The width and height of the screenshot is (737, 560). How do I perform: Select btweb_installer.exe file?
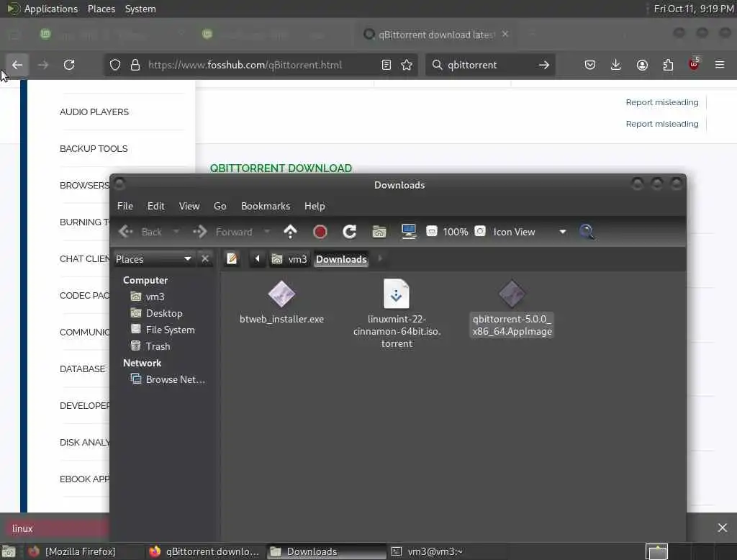(281, 302)
